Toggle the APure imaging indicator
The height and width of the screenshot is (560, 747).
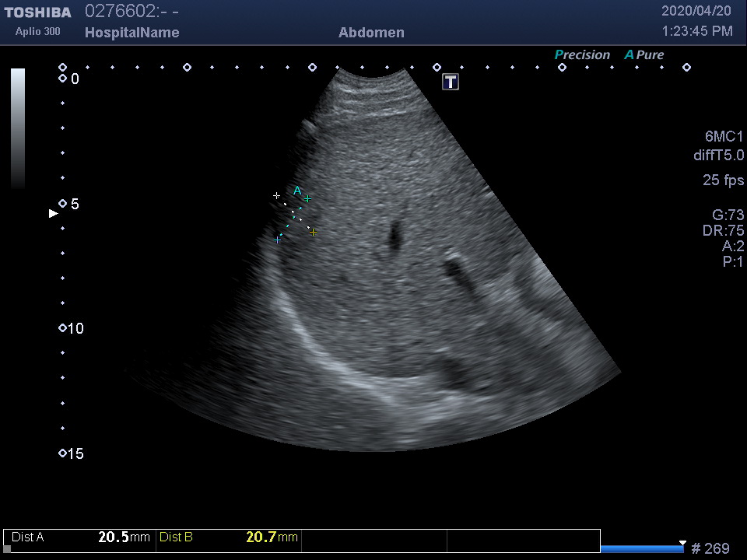pos(644,55)
